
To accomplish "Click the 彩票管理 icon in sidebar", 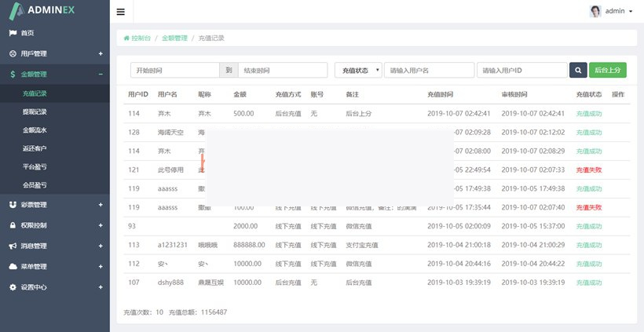I will [x=13, y=204].
